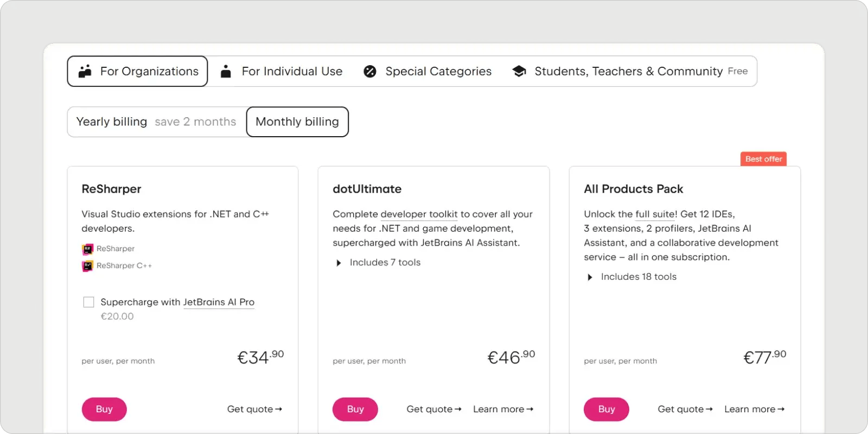The width and height of the screenshot is (868, 434).
Task: Click the ReSharper product logo icon
Action: coord(87,249)
